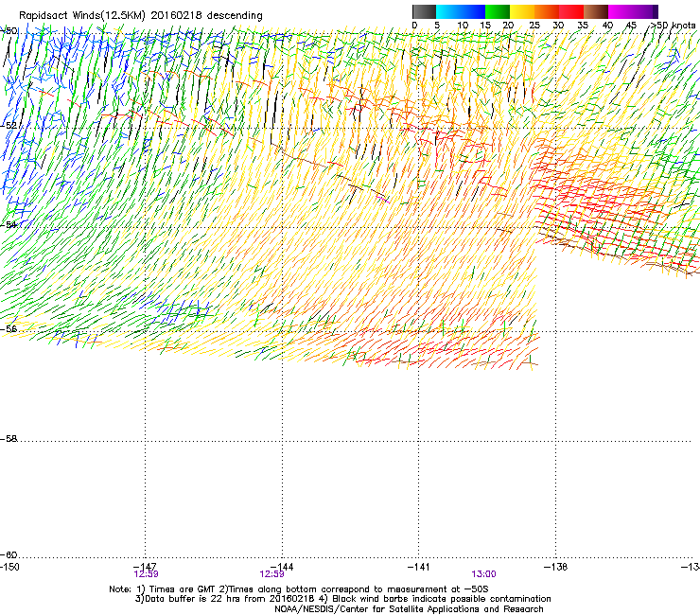700x615 pixels.
Task: Click the NOAA/NESDIS credit line
Action: (409, 609)
